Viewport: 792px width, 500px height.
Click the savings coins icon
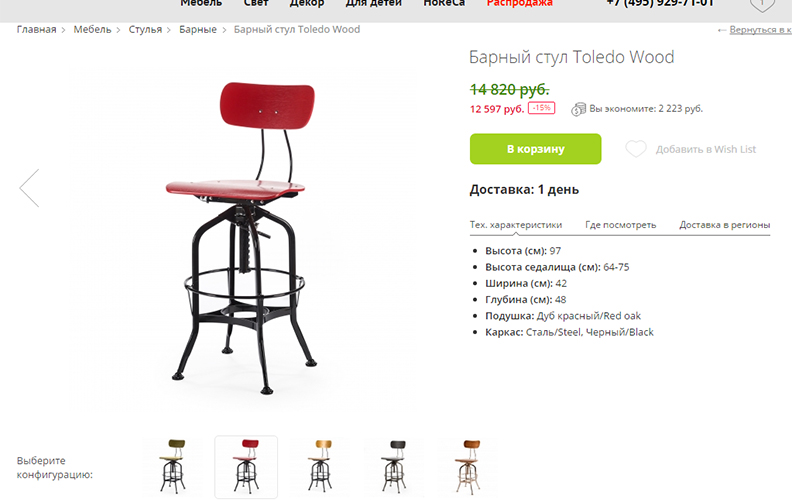pyautogui.click(x=578, y=109)
